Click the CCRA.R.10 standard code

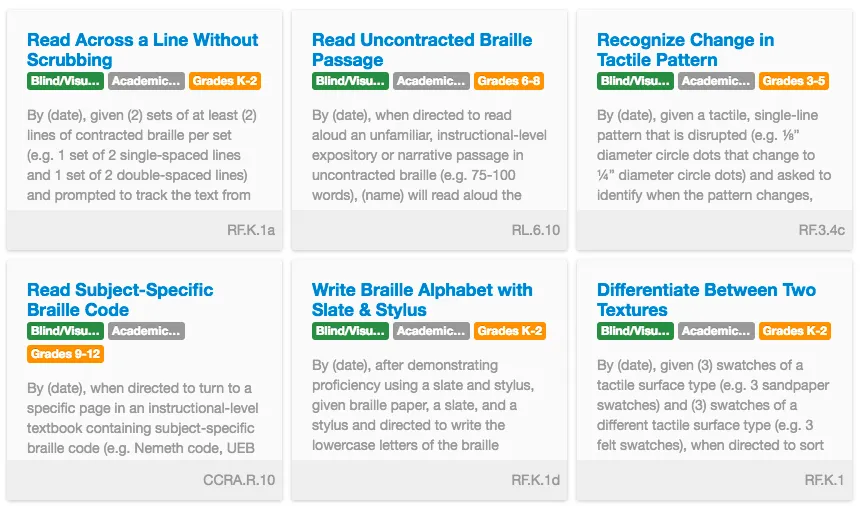click(238, 480)
